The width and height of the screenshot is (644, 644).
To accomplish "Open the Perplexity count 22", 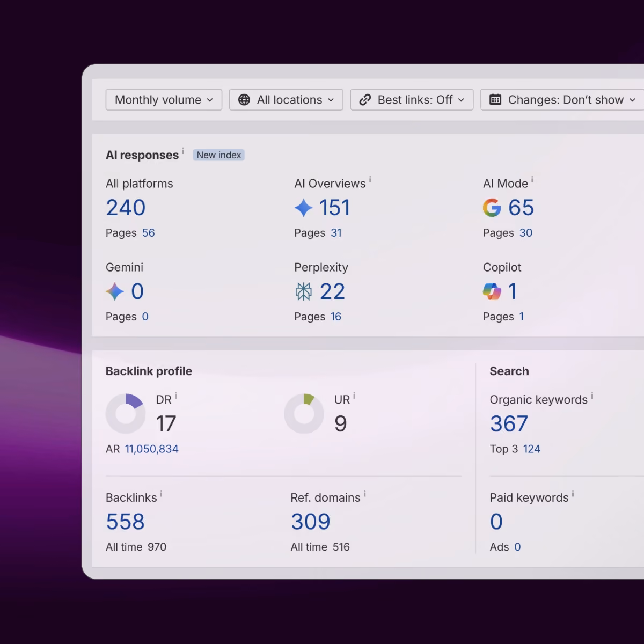I will pyautogui.click(x=333, y=291).
